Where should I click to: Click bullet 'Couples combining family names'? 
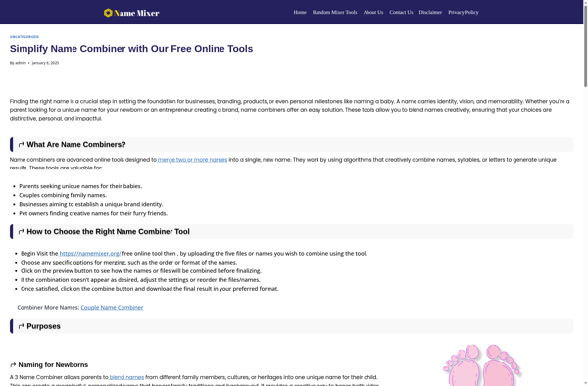pyautogui.click(x=63, y=195)
